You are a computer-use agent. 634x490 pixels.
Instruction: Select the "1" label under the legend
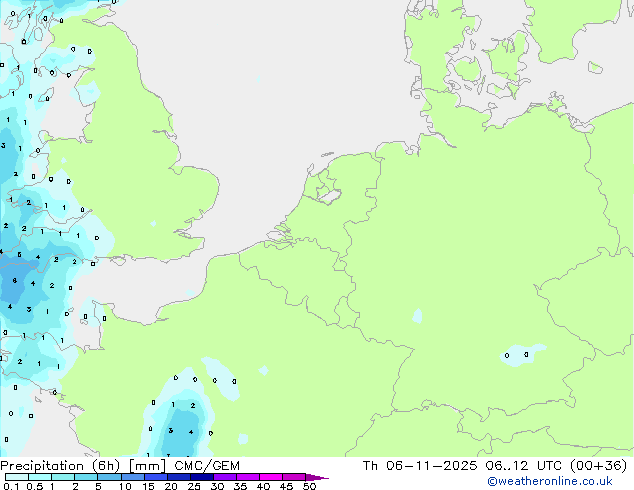[x=52, y=486]
